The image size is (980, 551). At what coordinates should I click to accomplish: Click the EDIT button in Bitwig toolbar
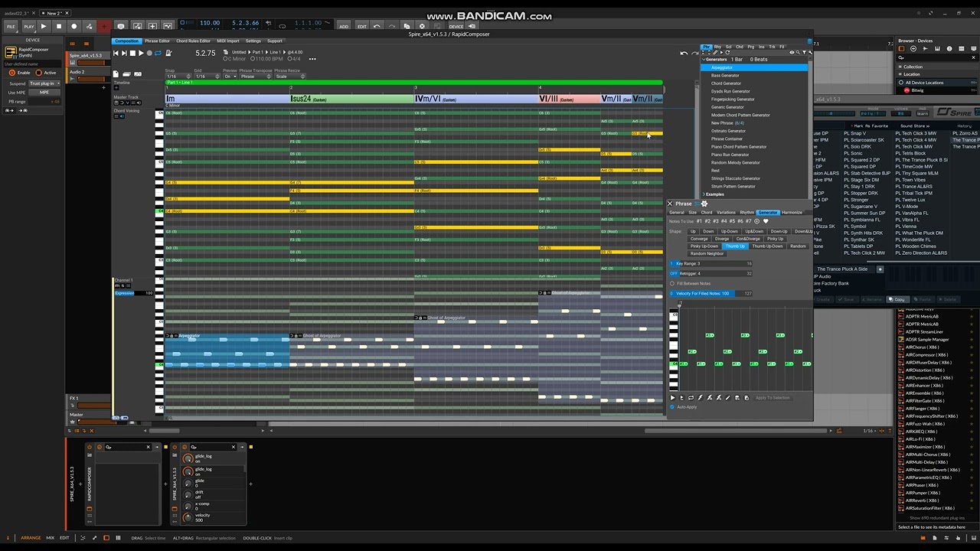coord(362,27)
